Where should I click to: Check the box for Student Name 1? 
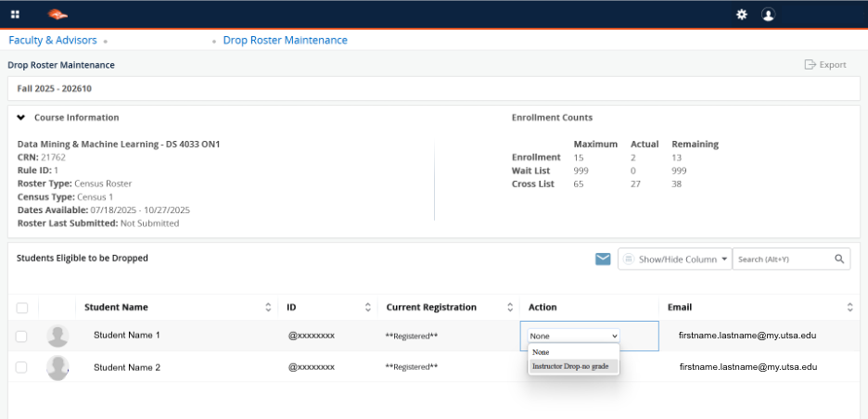(22, 336)
